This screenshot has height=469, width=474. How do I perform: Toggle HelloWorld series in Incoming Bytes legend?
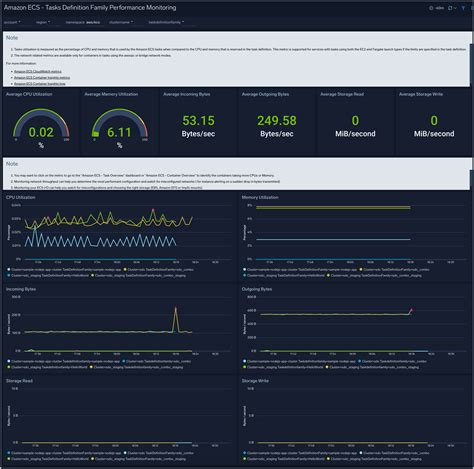47,367
